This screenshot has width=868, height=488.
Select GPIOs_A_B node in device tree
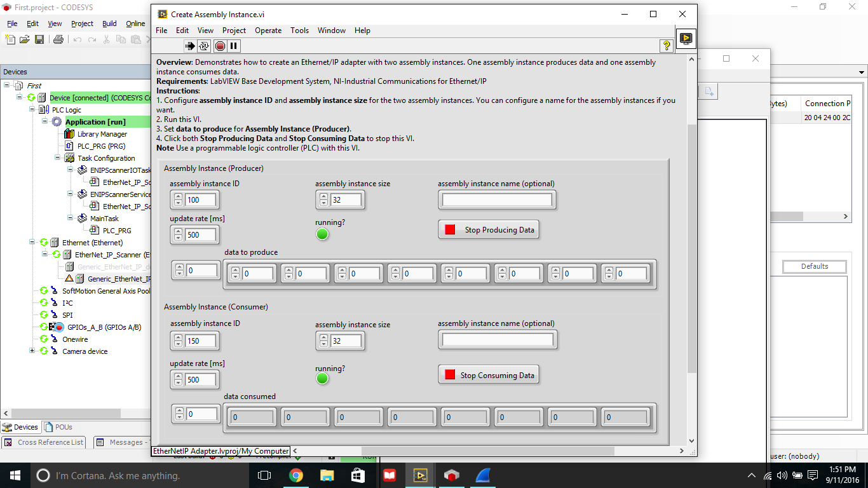pyautogui.click(x=104, y=328)
